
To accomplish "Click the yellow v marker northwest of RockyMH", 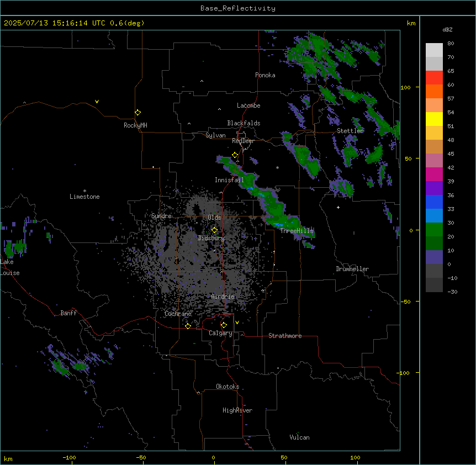I will [97, 102].
